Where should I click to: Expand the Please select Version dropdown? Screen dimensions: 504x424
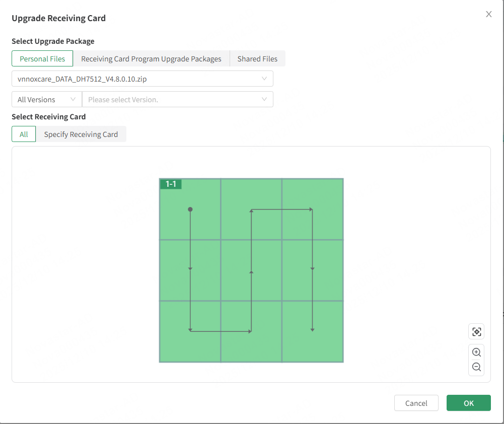tap(177, 100)
